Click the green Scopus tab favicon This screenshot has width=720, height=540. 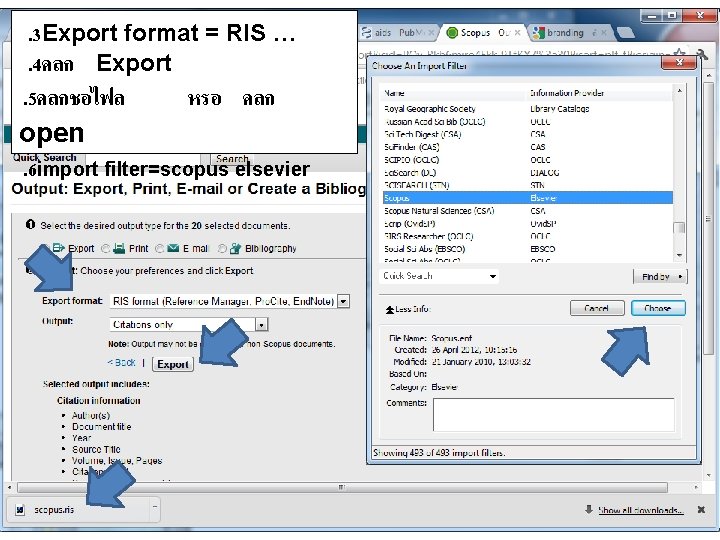pyautogui.click(x=452, y=32)
